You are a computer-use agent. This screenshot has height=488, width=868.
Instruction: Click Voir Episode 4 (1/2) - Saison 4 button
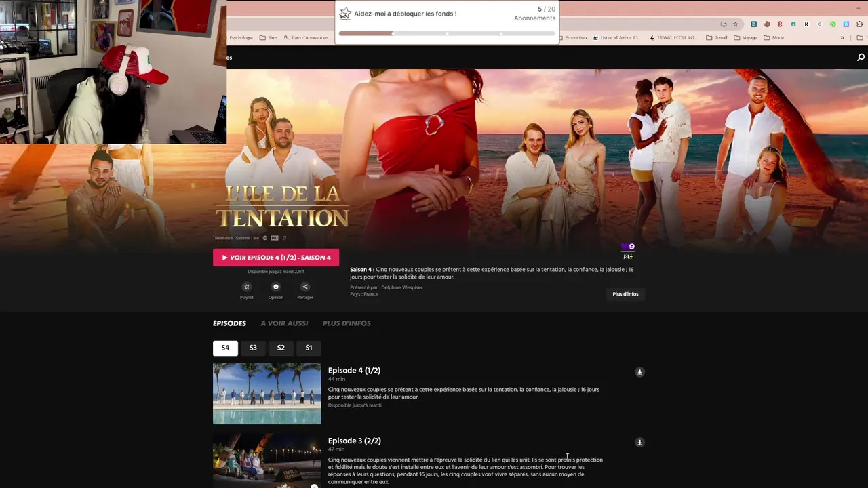tap(276, 258)
